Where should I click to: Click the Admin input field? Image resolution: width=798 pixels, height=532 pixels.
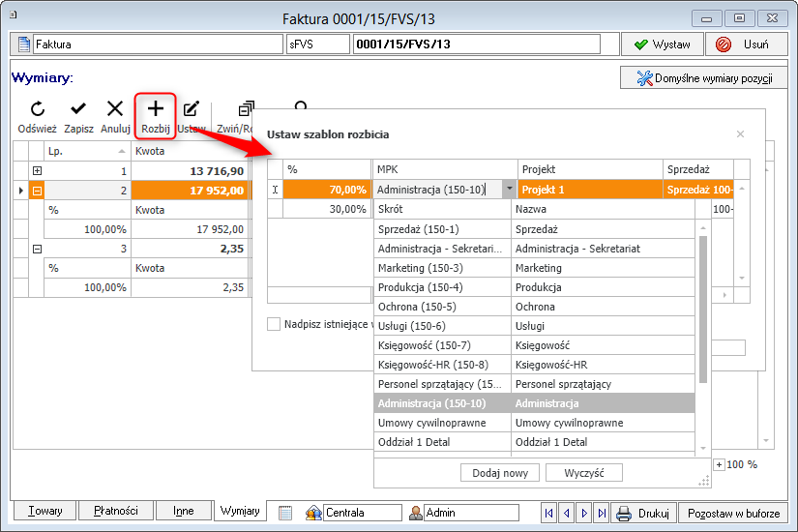coord(471,513)
